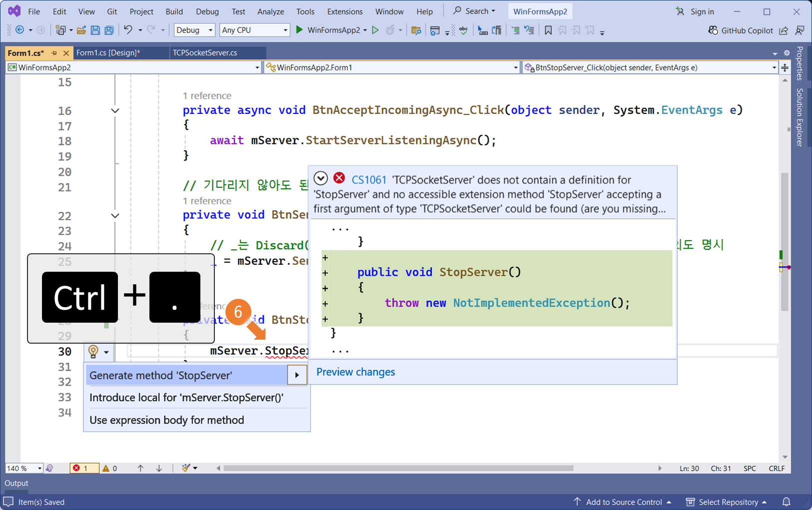Viewport: 812px width, 510px height.
Task: Open the BtnStopServer_Click member dropdown
Action: [651, 67]
